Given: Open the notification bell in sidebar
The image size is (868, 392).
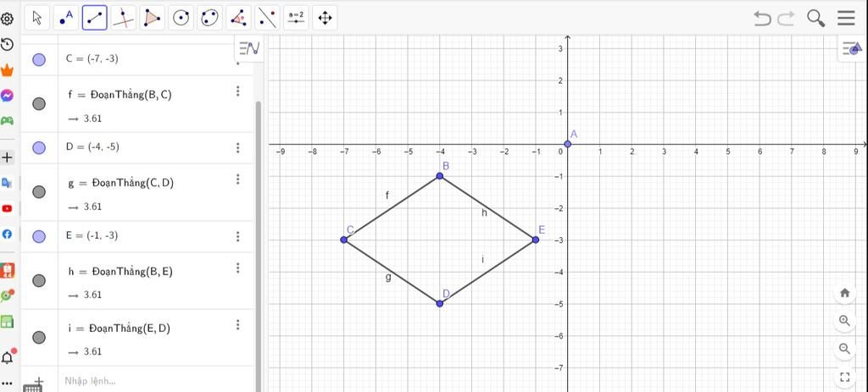Looking at the screenshot, I should click(x=8, y=356).
